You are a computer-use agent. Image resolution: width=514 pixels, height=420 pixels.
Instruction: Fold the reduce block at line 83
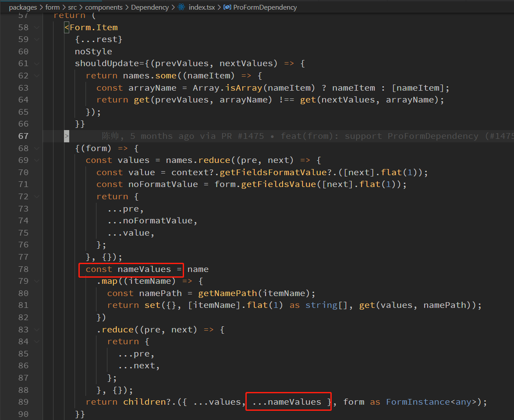36,329
